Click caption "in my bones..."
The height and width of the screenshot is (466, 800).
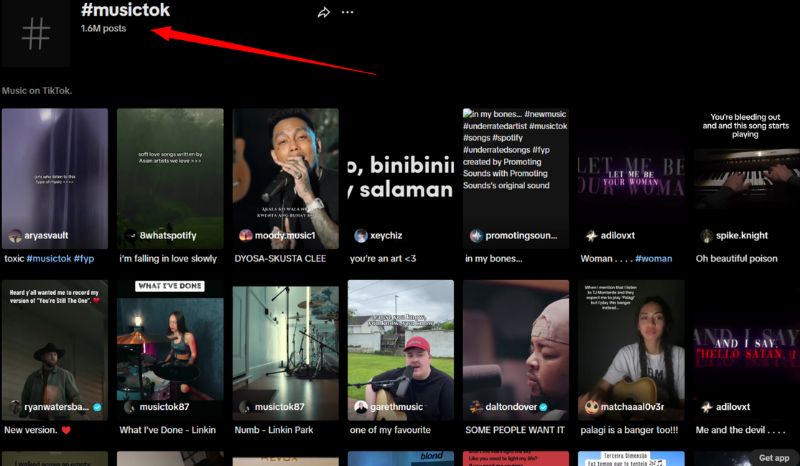[x=493, y=259]
